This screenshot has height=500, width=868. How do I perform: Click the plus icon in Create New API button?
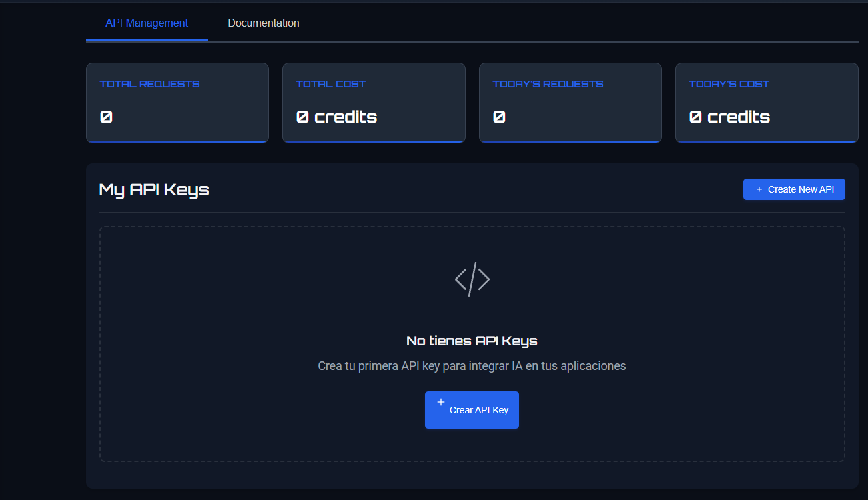coord(759,189)
